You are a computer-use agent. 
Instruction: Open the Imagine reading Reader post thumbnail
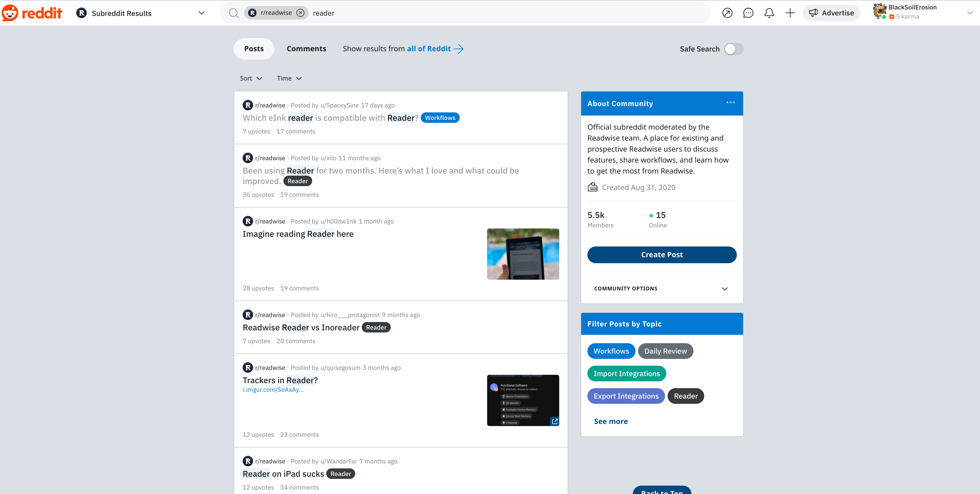coord(523,254)
